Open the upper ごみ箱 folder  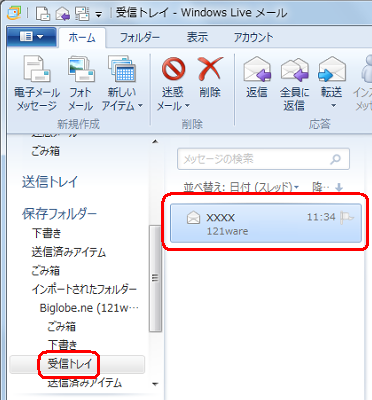click(x=45, y=151)
